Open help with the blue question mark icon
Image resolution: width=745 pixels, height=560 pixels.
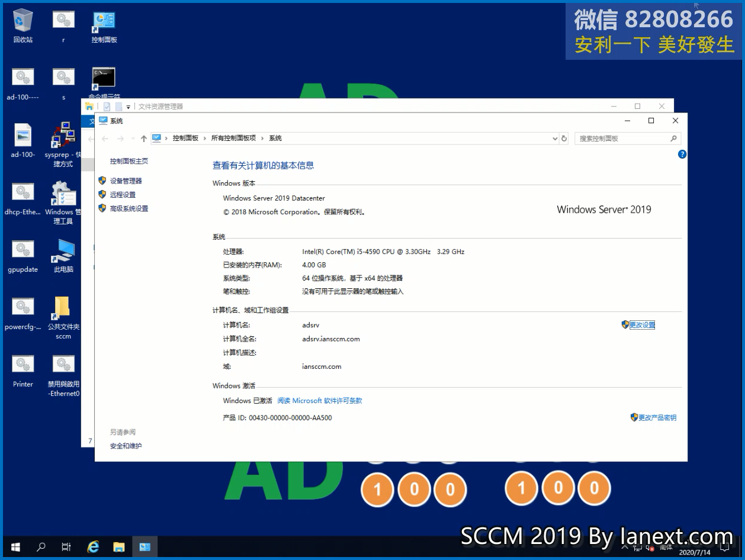[682, 155]
